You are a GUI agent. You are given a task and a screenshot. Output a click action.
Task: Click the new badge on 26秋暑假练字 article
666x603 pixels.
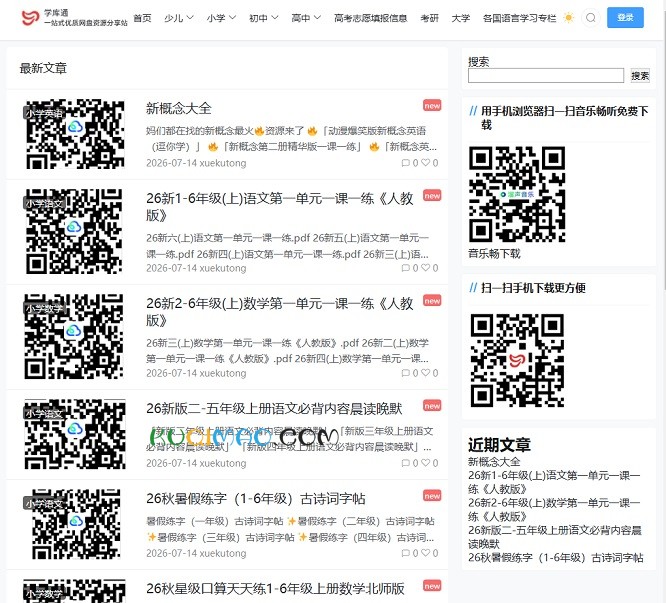(x=432, y=496)
